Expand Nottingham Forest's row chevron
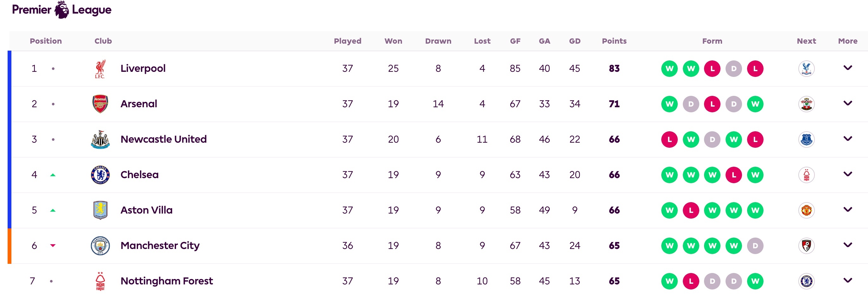 click(x=847, y=280)
